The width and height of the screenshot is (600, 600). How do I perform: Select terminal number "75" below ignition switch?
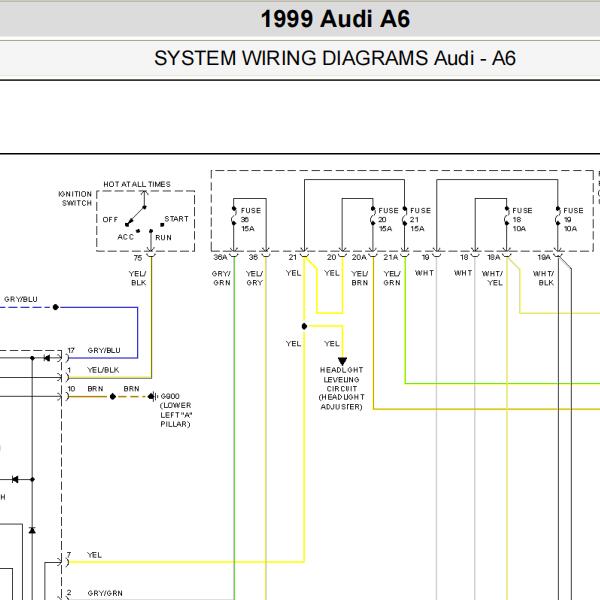[137, 258]
